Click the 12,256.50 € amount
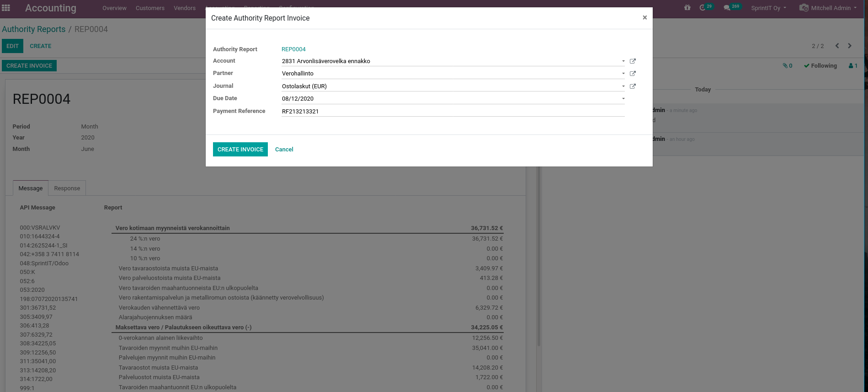The width and height of the screenshot is (868, 392). [x=487, y=338]
